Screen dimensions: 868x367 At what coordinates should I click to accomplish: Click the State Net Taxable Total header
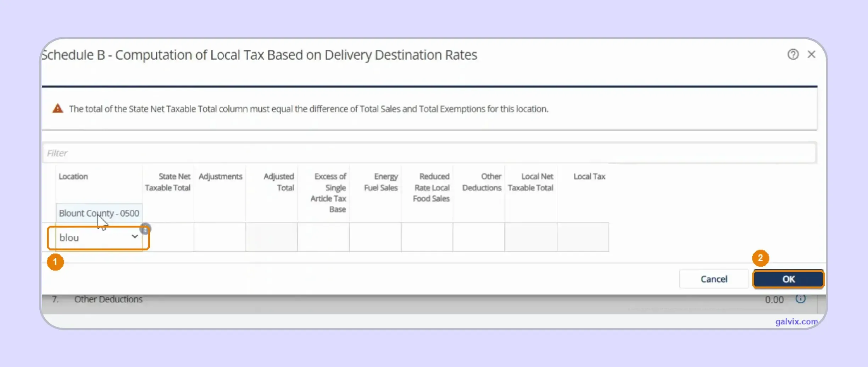(x=168, y=182)
